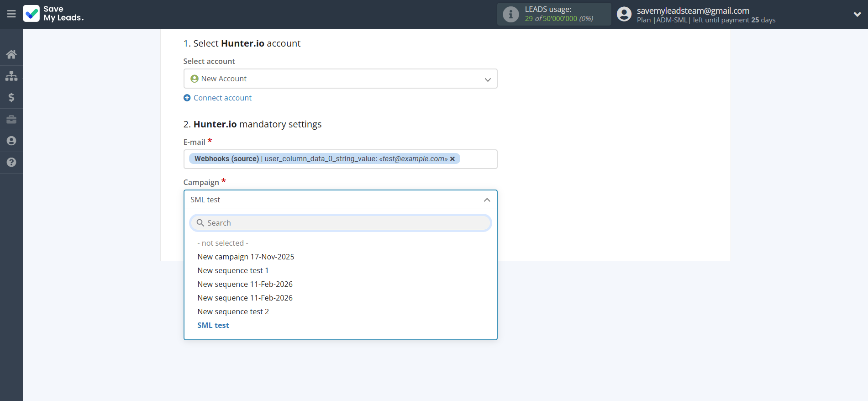Open the user profile sidebar icon
Viewport: 868px width, 401px height.
[11, 141]
